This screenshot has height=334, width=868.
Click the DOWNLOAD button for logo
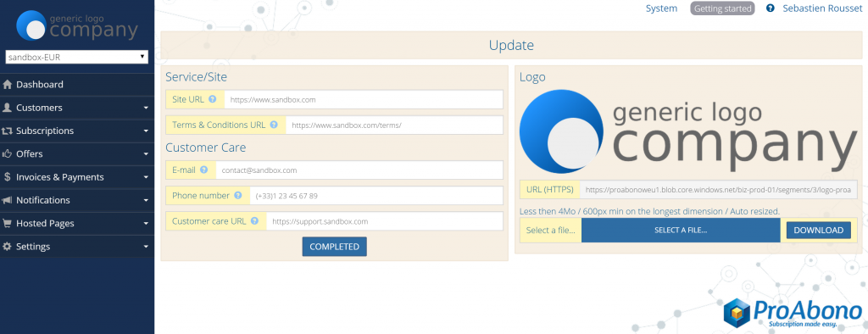818,230
